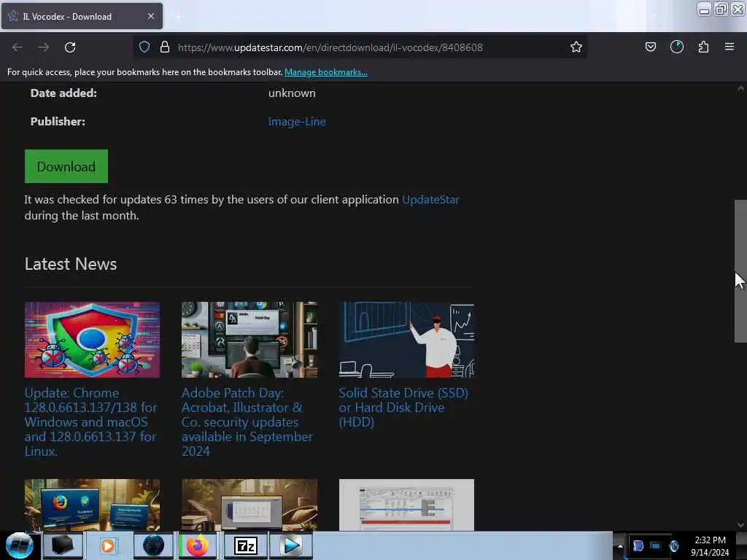
Task: Go forward to the next page
Action: (43, 47)
